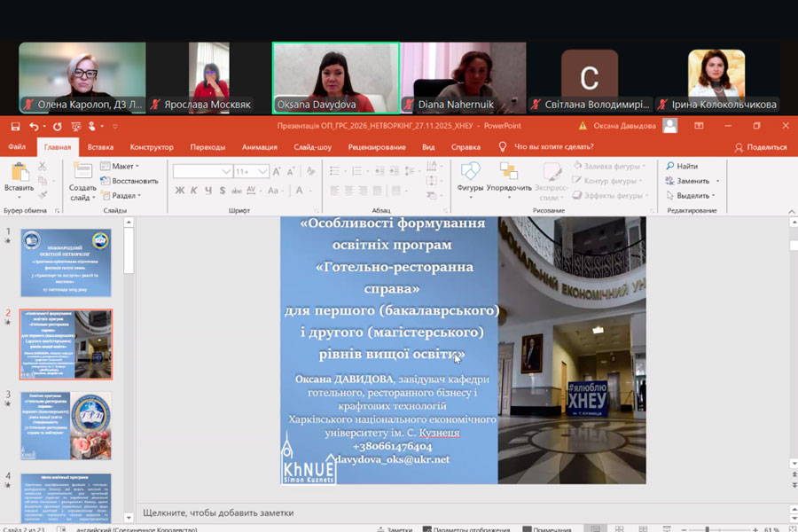Click the Undo arrow icon
The image size is (798, 532).
click(x=33, y=126)
